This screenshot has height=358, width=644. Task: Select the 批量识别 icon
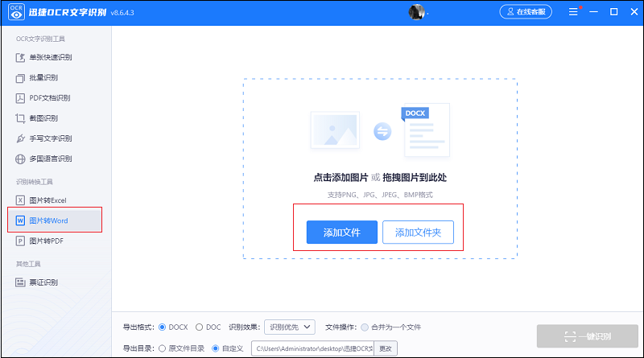point(20,78)
